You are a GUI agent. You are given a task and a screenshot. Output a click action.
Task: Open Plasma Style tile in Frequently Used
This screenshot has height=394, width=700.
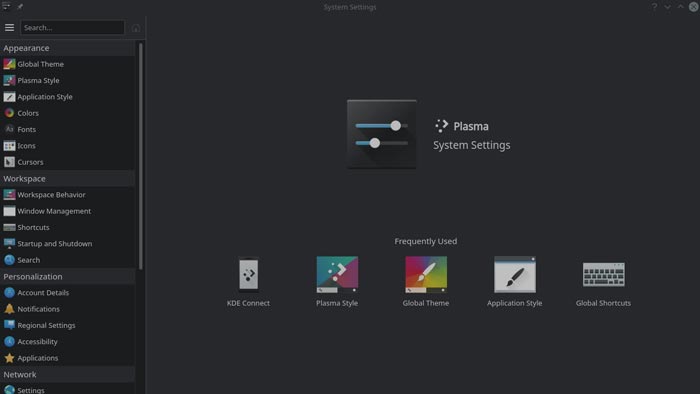(337, 283)
